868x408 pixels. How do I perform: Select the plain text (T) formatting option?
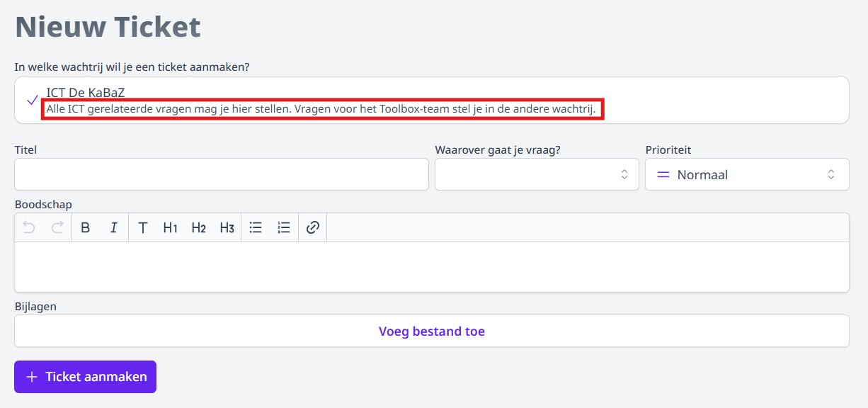pyautogui.click(x=142, y=227)
